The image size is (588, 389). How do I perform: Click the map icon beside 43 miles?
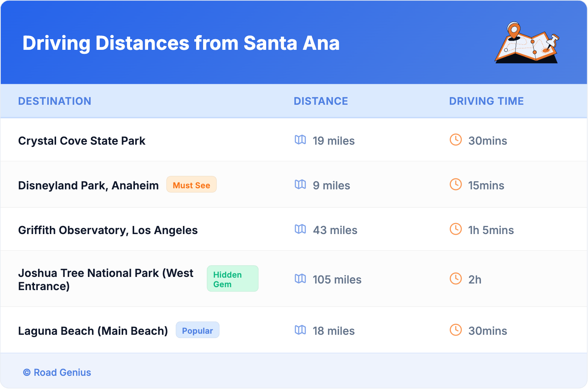tap(300, 229)
